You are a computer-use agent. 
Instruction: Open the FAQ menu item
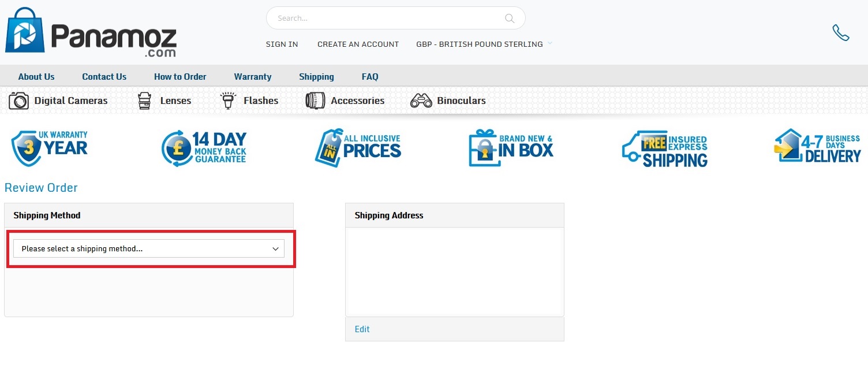(370, 76)
